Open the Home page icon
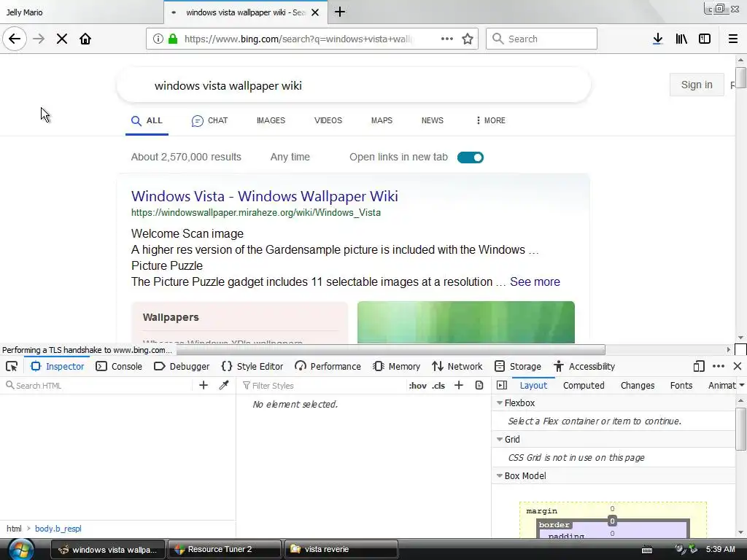This screenshot has height=560, width=747. point(85,39)
